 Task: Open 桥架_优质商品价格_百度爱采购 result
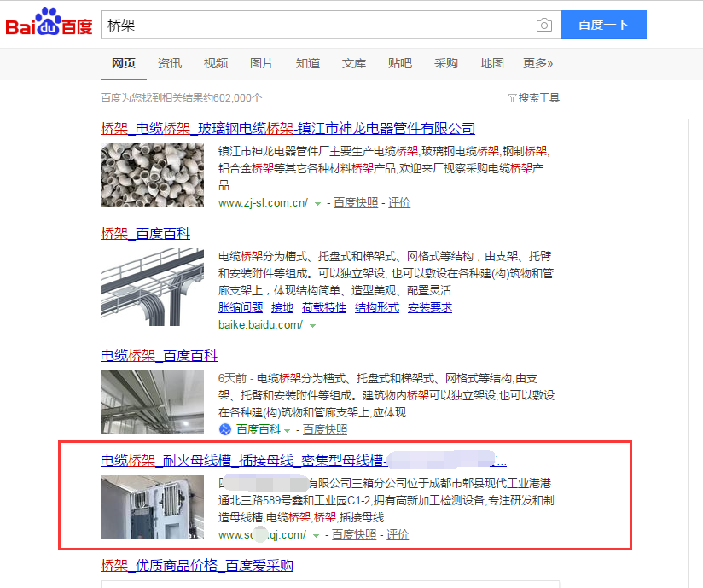(x=197, y=566)
